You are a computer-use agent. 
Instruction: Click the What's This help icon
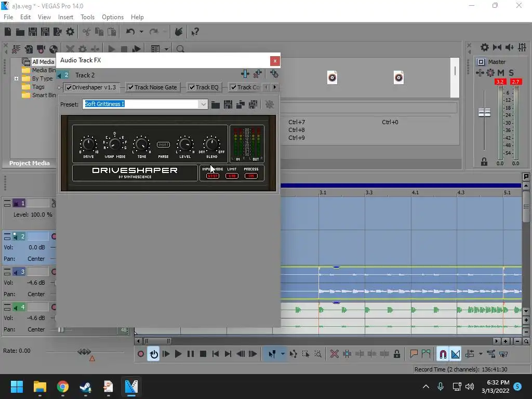pos(195,32)
